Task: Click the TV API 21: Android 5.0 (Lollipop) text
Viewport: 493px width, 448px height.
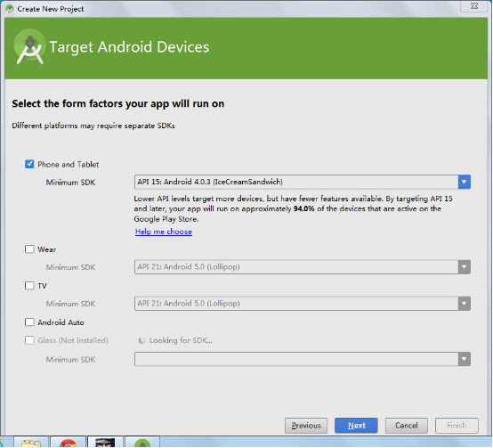Action: [x=189, y=304]
